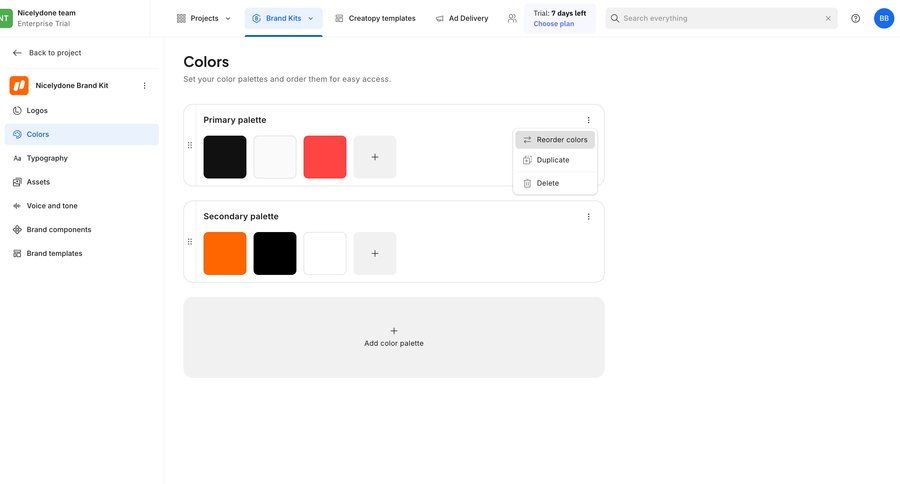900x484 pixels.
Task: Go to Logos section
Action: pos(82,110)
